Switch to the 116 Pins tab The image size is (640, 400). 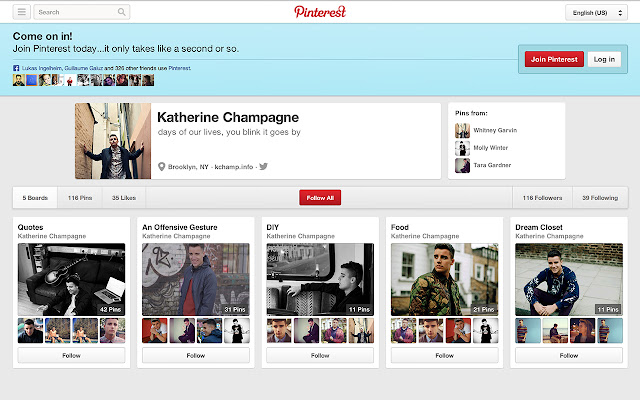click(80, 198)
